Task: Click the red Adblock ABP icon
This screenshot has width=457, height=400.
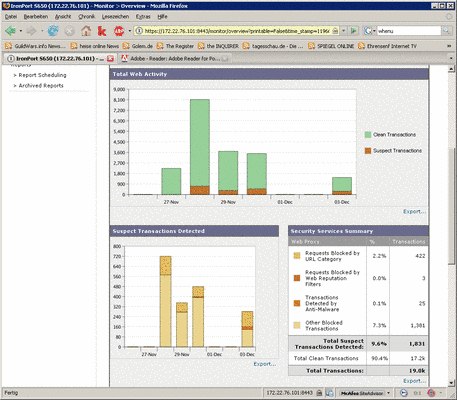Action: click(x=119, y=31)
